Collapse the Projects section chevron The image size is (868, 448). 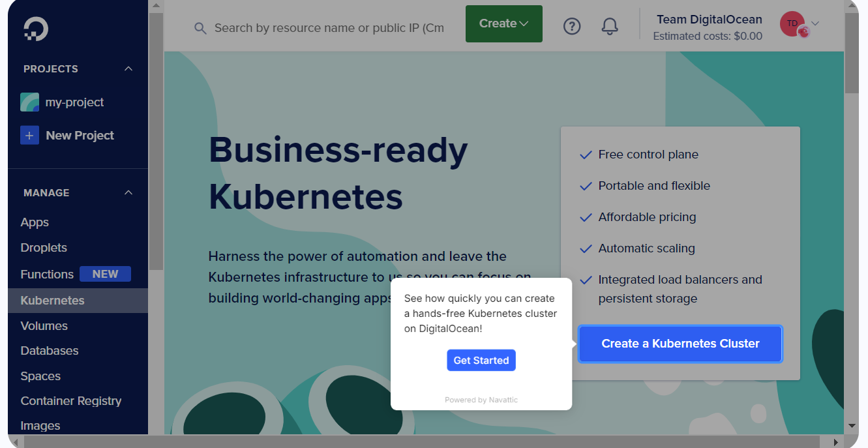(x=128, y=68)
